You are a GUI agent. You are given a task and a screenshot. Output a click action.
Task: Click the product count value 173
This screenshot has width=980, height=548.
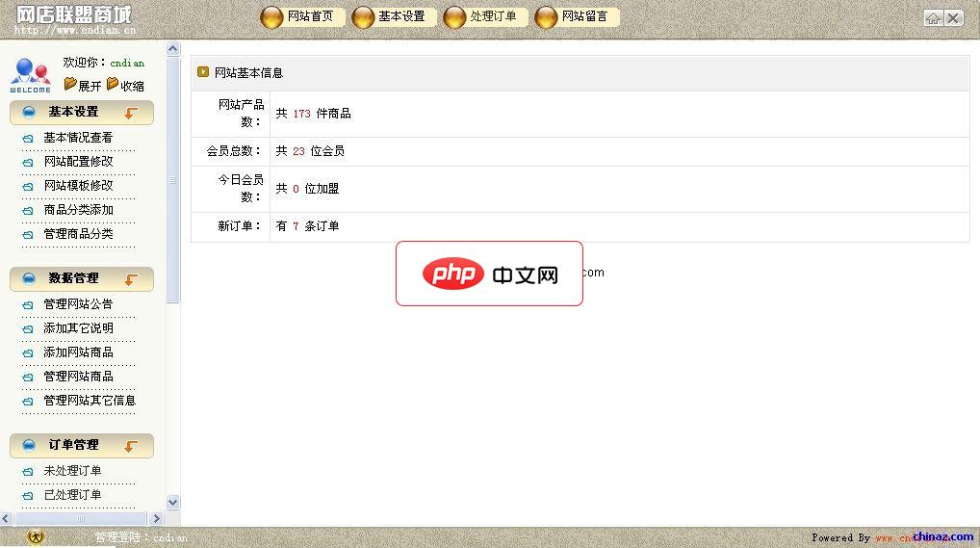[301, 114]
